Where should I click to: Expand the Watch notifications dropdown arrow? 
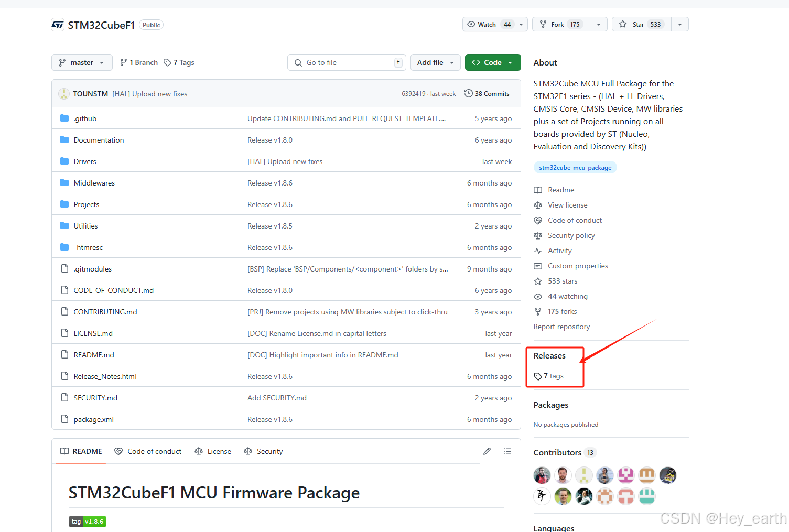521,24
